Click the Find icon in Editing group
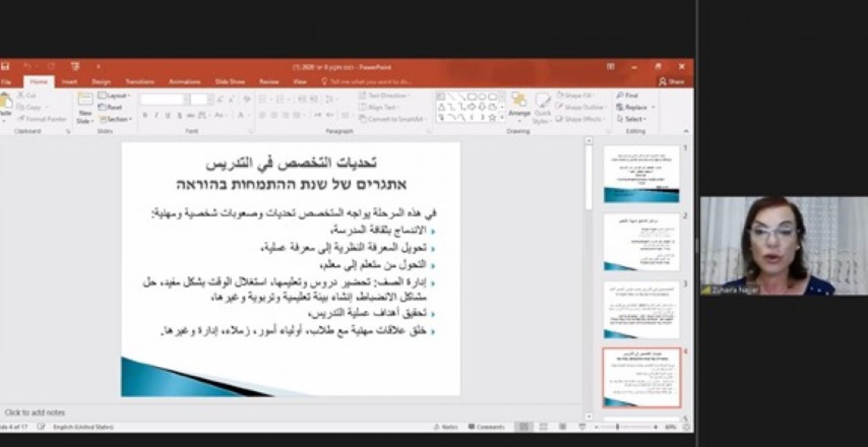868x447 pixels. (x=627, y=96)
